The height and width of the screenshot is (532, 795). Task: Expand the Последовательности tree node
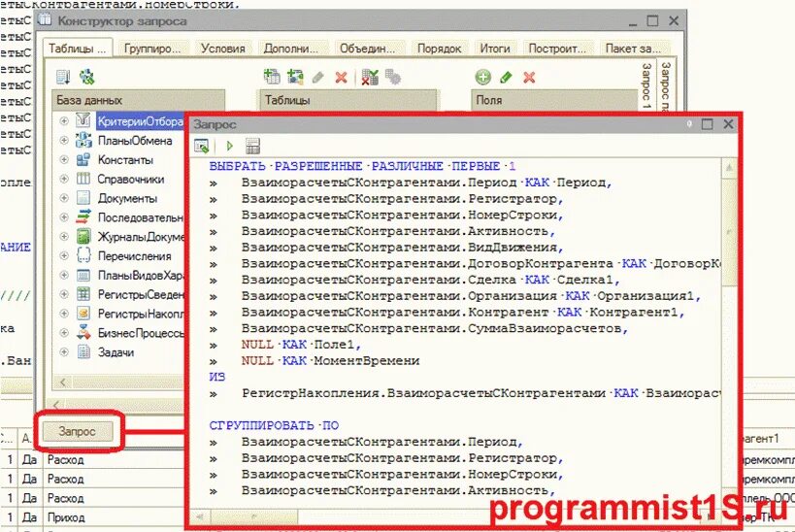[x=63, y=217]
